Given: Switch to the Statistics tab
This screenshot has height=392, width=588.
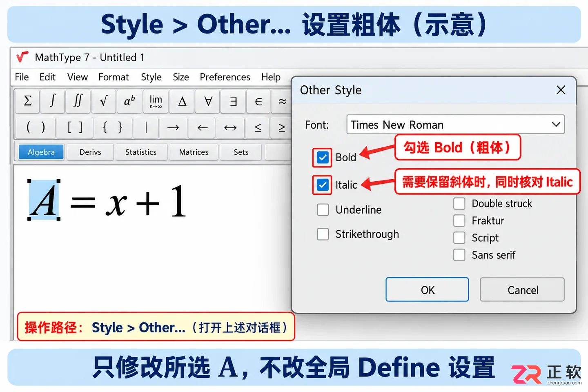Looking at the screenshot, I should pyautogui.click(x=141, y=152).
